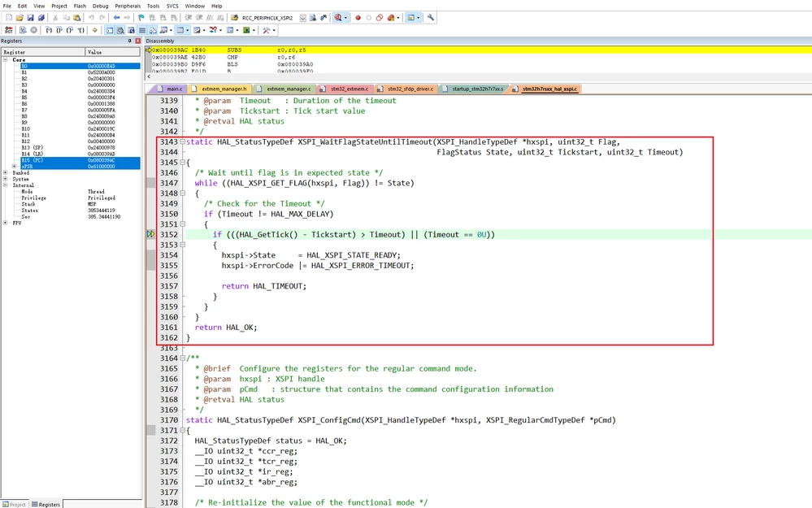
Task: Click the Cut icon
Action: [55, 18]
